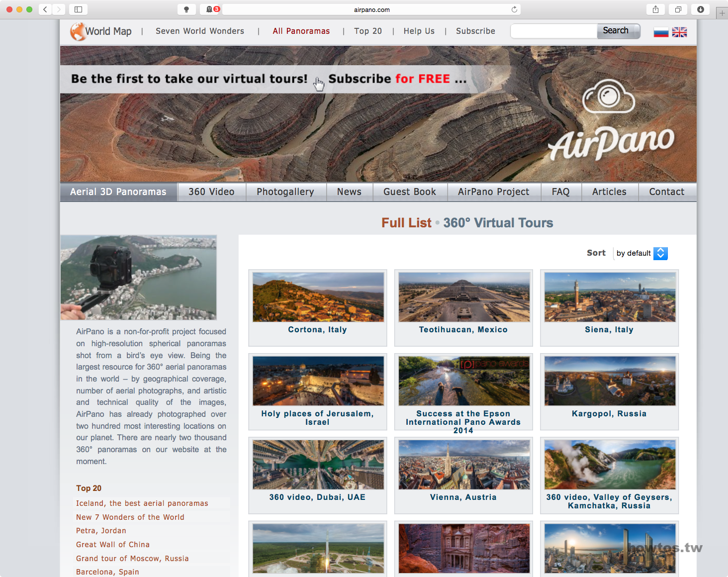
Task: Open the Petra, Jordan sidebar link
Action: (101, 531)
